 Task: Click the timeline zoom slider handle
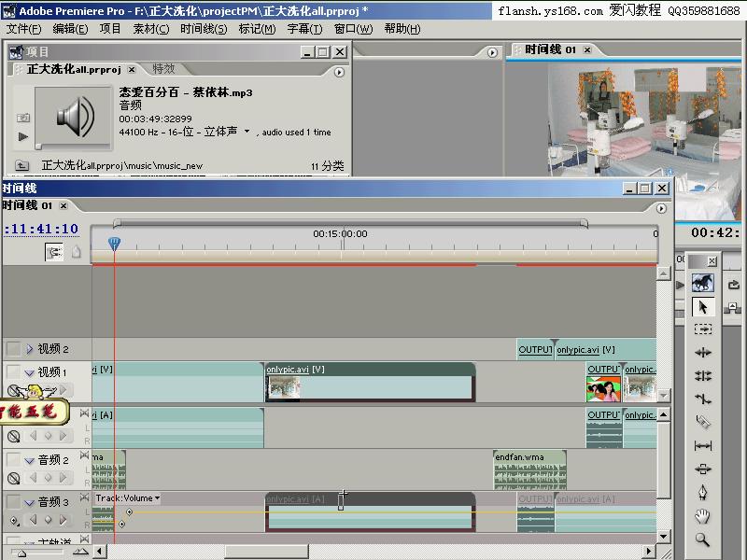click(21, 553)
